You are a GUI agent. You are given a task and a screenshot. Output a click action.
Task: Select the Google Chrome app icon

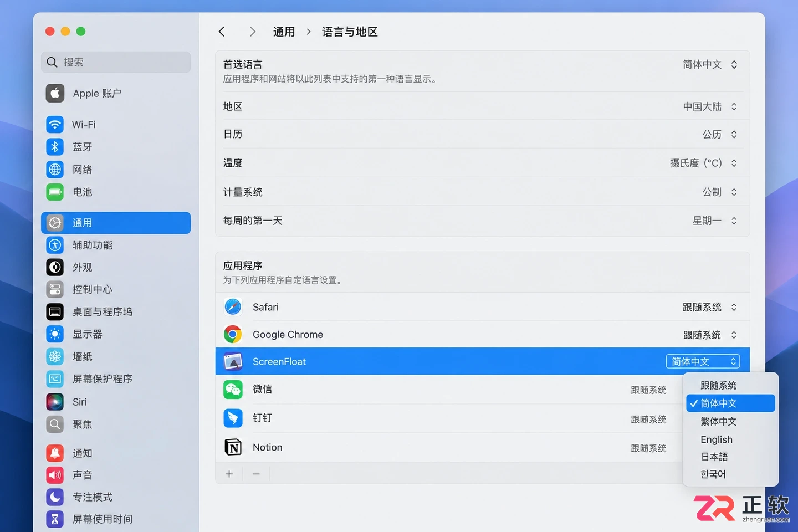point(233,335)
